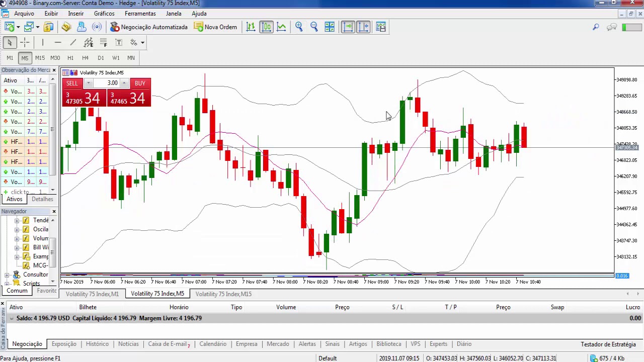Expand the Bill Wi indicators tree node
This screenshot has width=644, height=362.
point(17,247)
